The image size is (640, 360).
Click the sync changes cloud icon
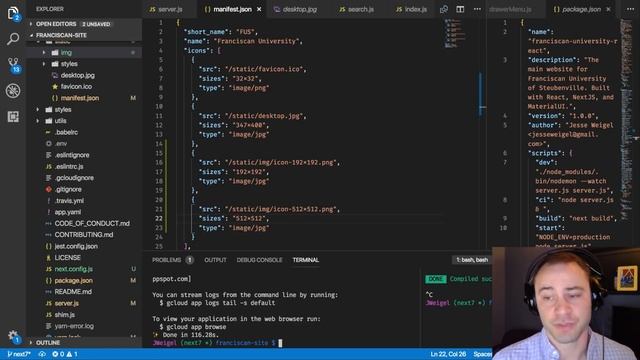tap(42, 354)
